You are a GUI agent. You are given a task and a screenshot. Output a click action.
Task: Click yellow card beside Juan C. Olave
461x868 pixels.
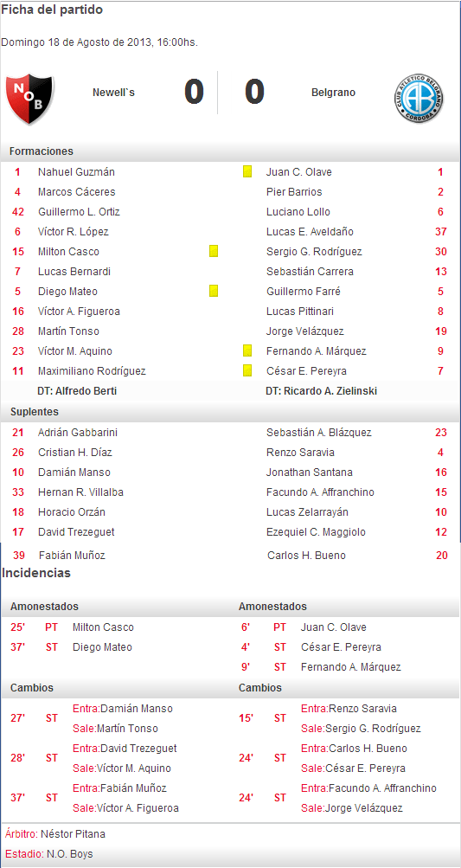[247, 171]
